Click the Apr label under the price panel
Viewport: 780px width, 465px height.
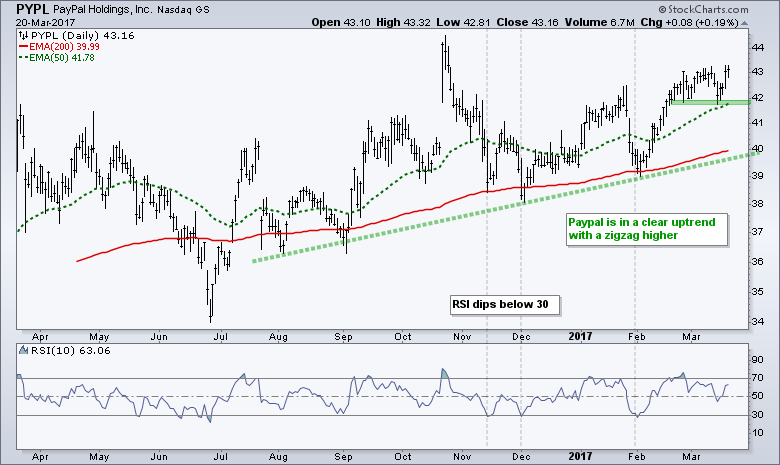click(40, 337)
